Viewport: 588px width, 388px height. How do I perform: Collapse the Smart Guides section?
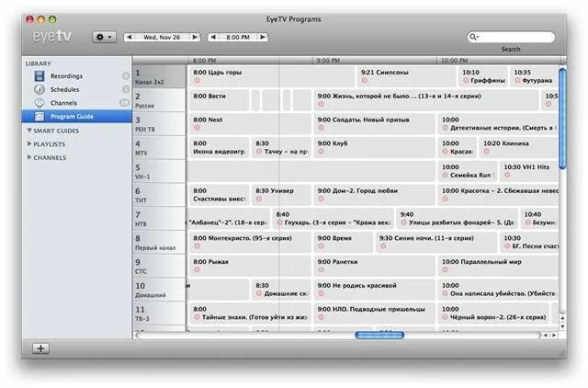pos(29,131)
